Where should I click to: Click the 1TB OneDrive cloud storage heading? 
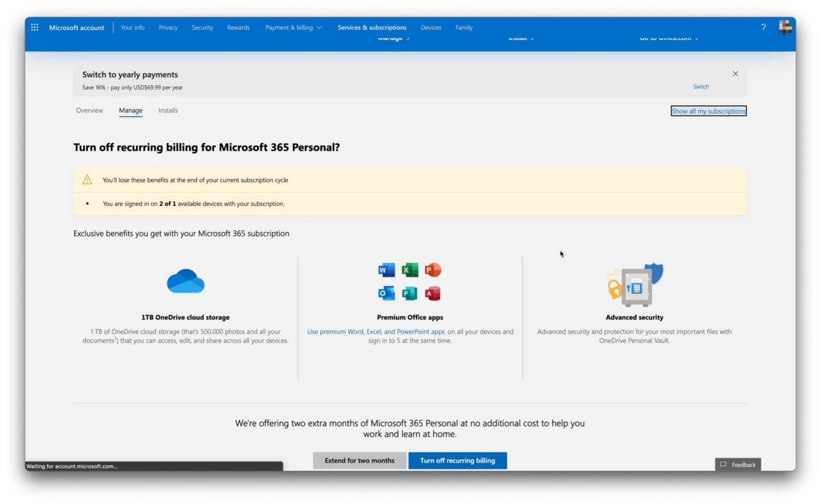(186, 317)
